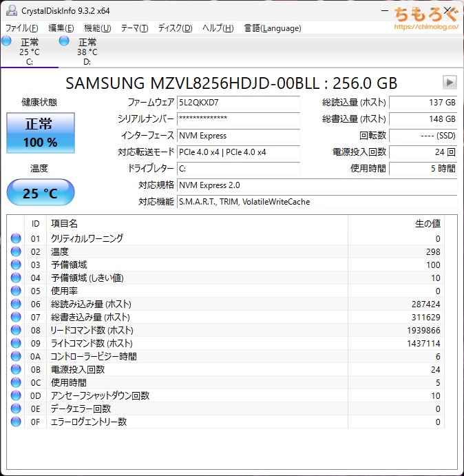Click the total host writes value 148 GB
The height and width of the screenshot is (476, 464).
click(x=423, y=119)
